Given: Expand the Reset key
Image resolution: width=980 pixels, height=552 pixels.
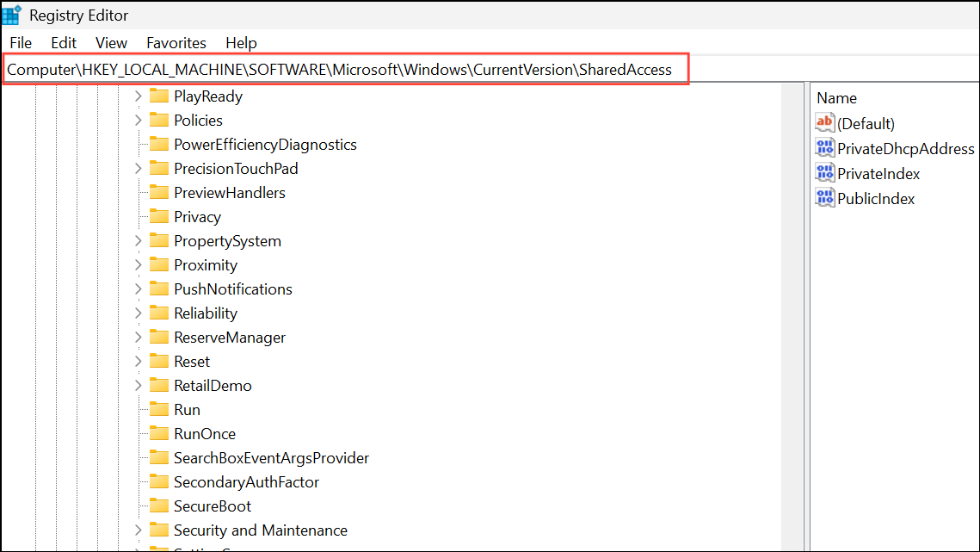Looking at the screenshot, I should point(139,361).
